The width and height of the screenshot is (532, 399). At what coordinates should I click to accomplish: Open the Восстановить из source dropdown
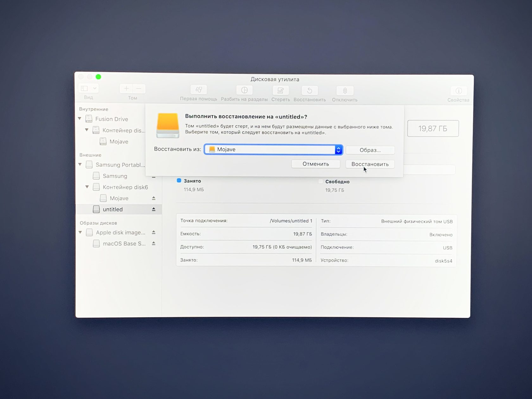click(x=273, y=149)
